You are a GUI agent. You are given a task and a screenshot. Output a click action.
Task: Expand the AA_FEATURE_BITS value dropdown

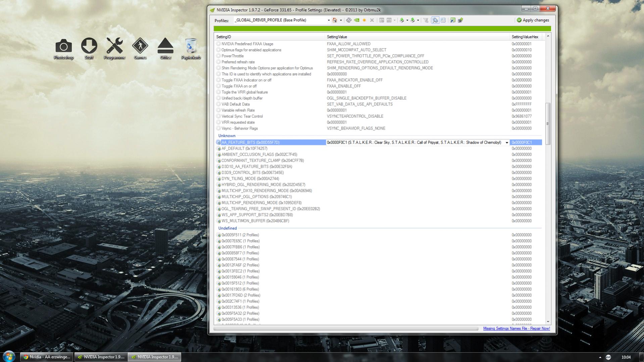(x=507, y=143)
